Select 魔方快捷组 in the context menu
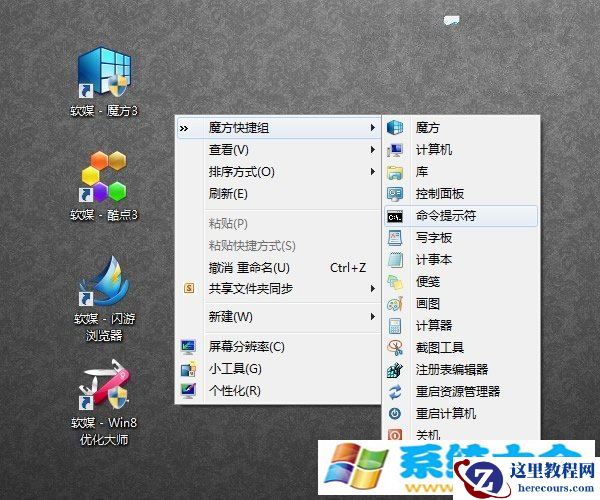Viewport: 600px width, 500px height. tap(279, 127)
